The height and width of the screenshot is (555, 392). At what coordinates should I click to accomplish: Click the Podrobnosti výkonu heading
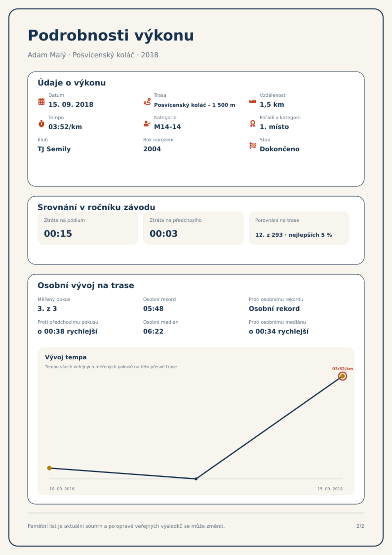(x=111, y=36)
